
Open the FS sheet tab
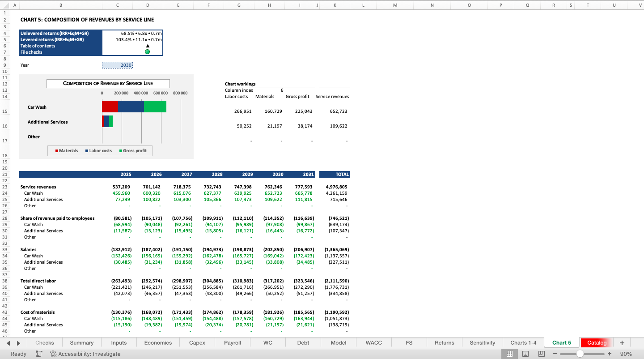coord(409,343)
